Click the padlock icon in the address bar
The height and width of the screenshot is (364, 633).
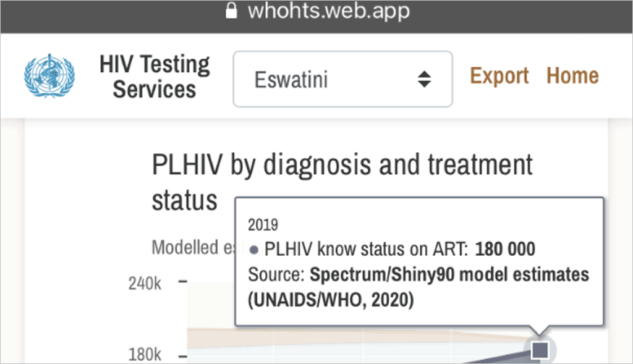[231, 10]
